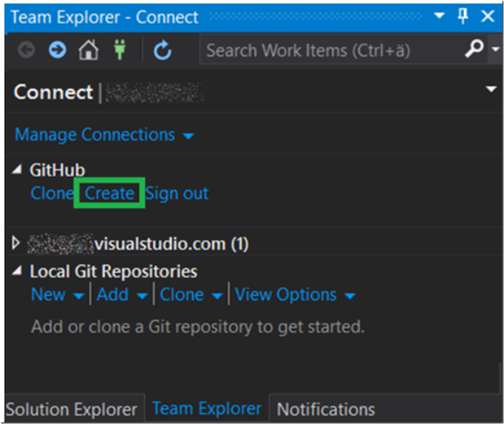Open the View Options dropdown

(x=350, y=295)
